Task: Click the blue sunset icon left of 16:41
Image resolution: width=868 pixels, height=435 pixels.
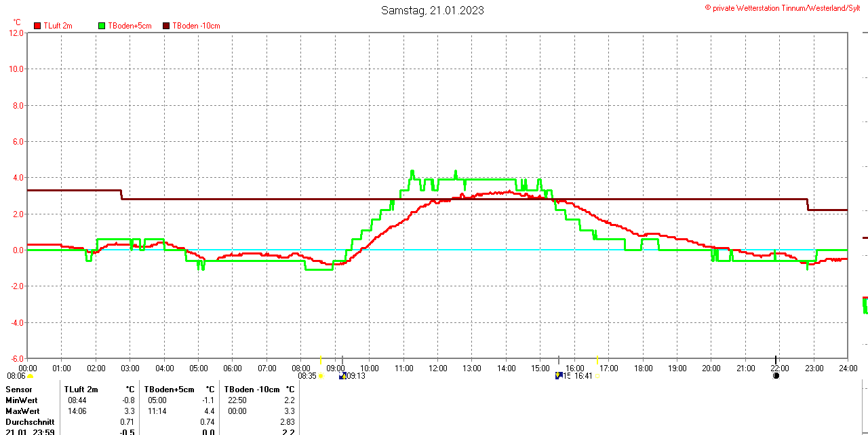Action: click(558, 375)
